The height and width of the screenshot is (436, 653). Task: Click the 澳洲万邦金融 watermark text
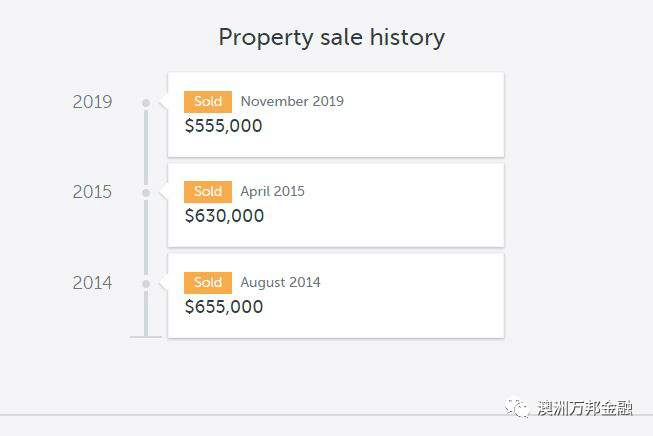point(585,408)
